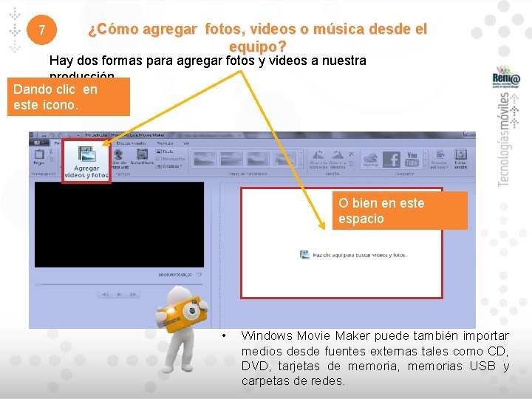Open the Efectos visuales tab
The height and width of the screenshot is (399, 532).
click(x=131, y=143)
